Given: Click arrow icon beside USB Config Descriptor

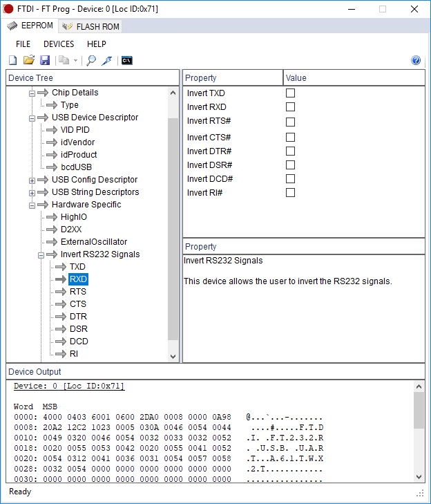Looking at the screenshot, I should point(43,180).
